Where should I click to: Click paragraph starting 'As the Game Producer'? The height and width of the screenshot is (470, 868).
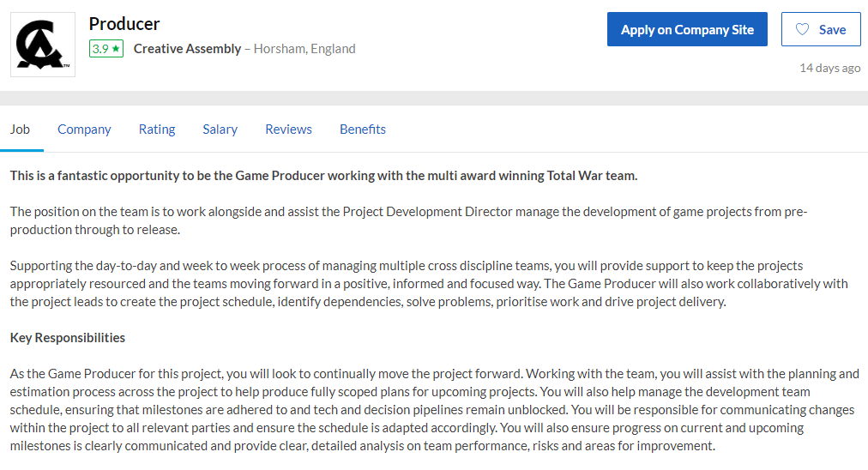pos(434,410)
